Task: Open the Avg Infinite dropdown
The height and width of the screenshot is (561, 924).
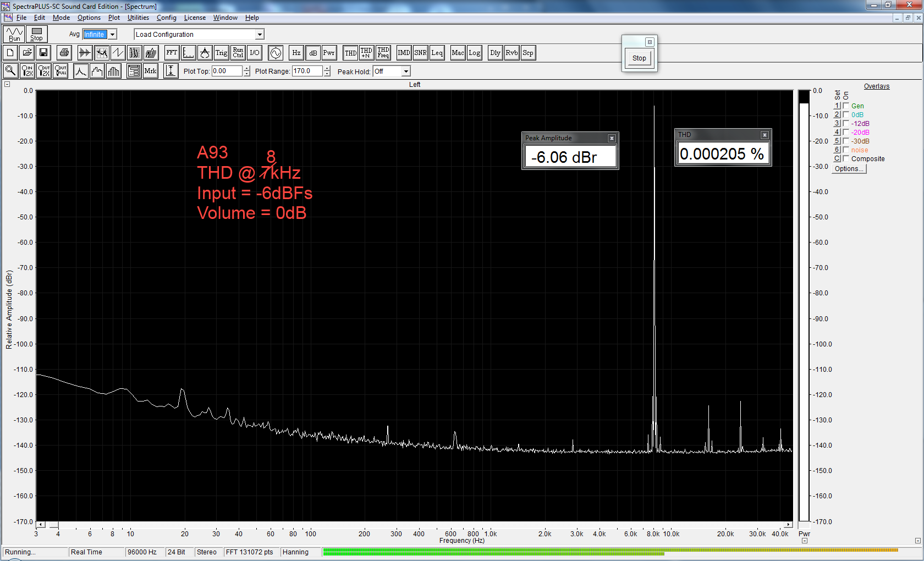Action: click(x=112, y=34)
